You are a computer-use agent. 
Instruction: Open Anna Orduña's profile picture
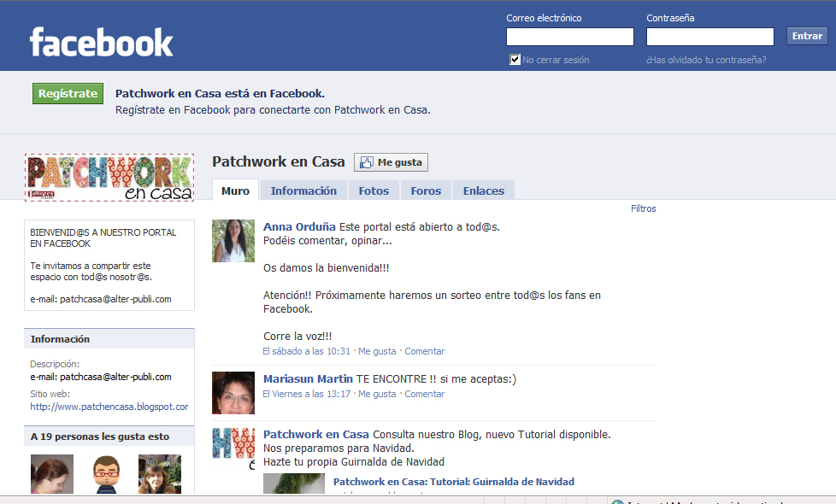pyautogui.click(x=233, y=241)
